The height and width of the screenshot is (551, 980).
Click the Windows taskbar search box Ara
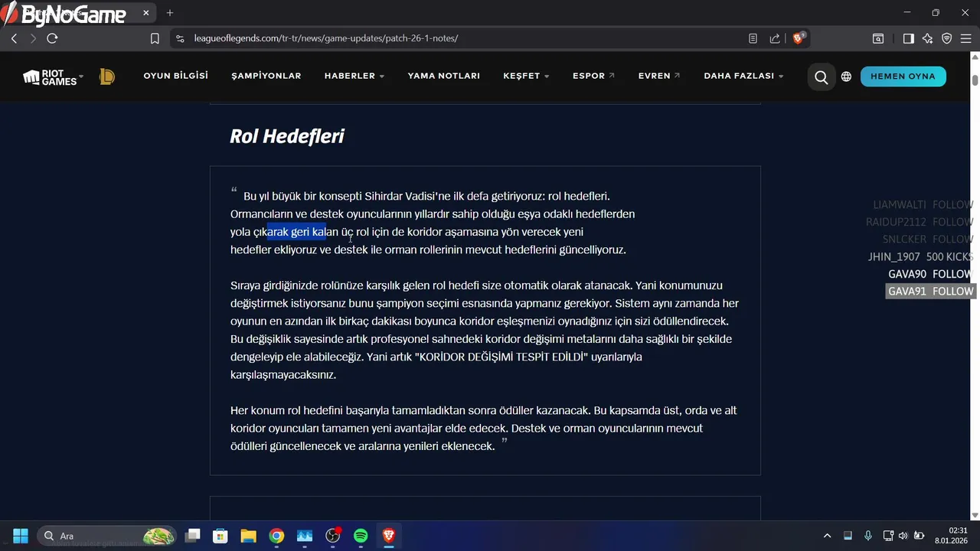107,536
